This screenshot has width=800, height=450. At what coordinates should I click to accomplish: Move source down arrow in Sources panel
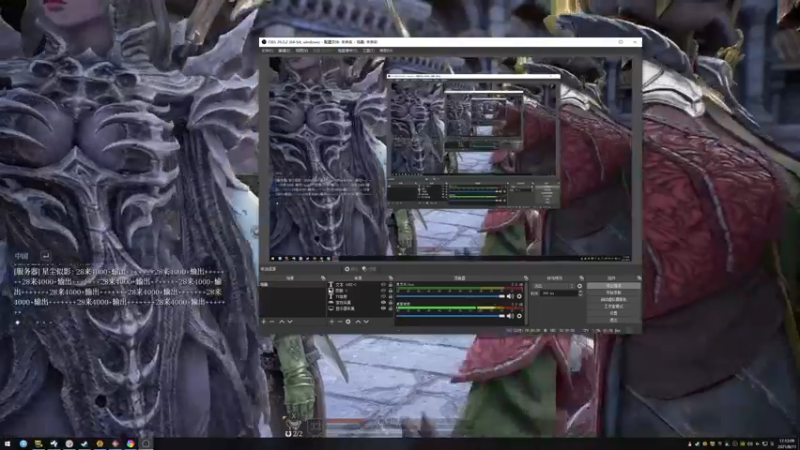coord(366,322)
